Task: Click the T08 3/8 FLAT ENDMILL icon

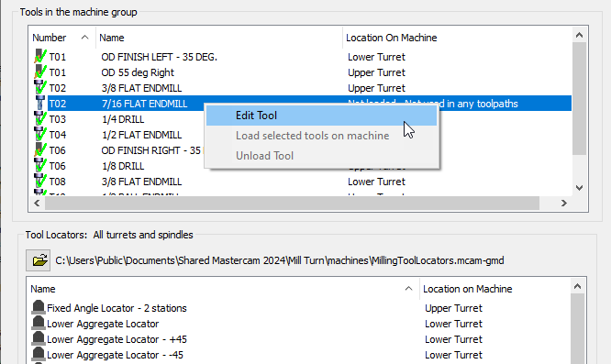Action: [39, 181]
